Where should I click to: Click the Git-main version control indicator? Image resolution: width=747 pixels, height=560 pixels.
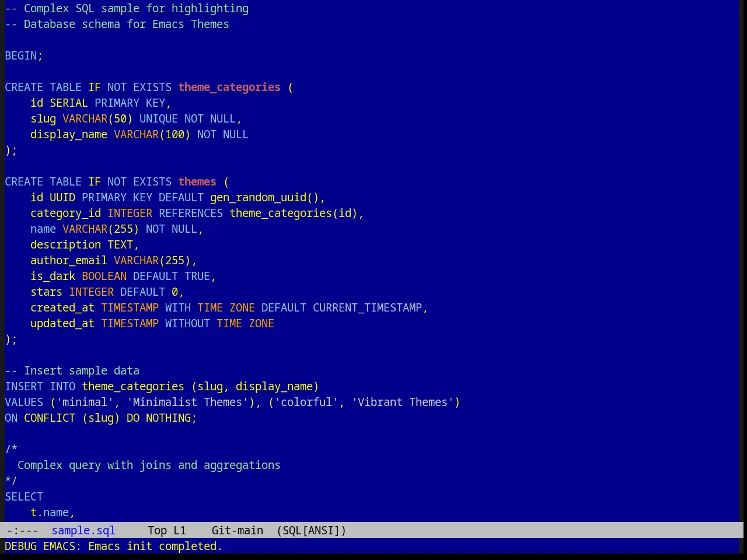point(238,530)
